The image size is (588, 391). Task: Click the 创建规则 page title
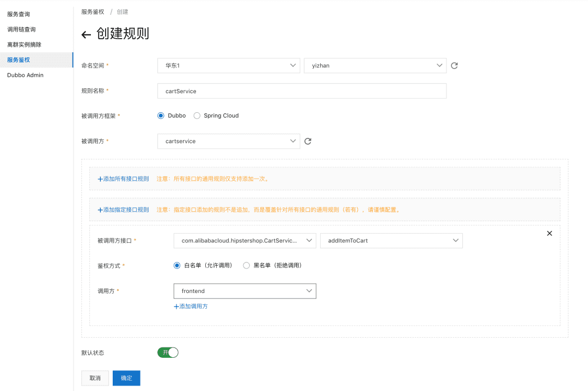(x=123, y=33)
